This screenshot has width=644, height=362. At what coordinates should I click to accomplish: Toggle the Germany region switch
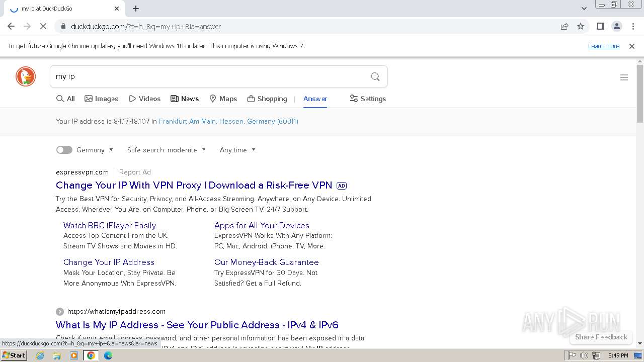click(x=64, y=150)
